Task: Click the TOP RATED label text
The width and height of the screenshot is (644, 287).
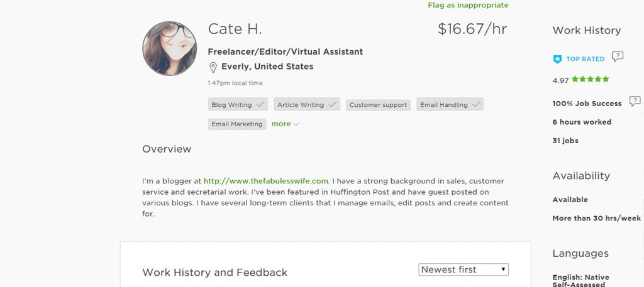Action: pos(585,59)
